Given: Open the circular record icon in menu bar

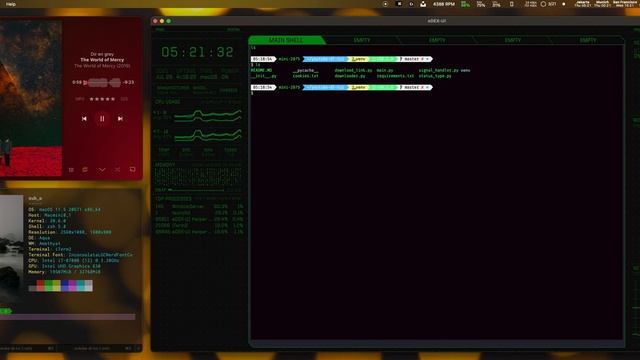Looking at the screenshot, I should pyautogui.click(x=385, y=4).
